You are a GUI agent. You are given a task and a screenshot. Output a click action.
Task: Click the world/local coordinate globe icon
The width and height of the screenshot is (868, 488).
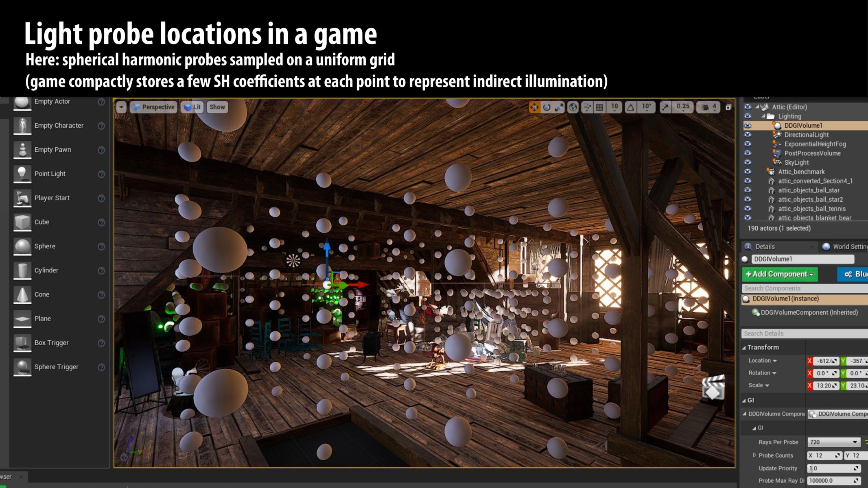point(573,107)
